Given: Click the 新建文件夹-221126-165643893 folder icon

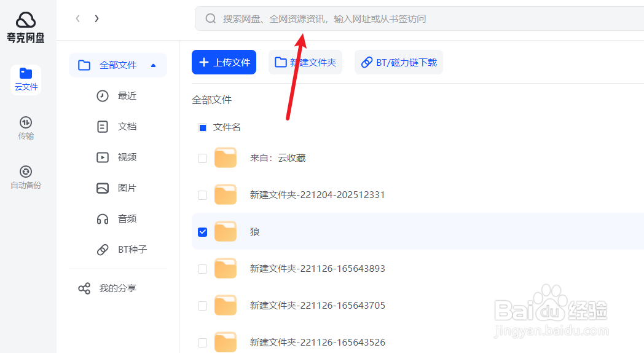Looking at the screenshot, I should (x=226, y=268).
